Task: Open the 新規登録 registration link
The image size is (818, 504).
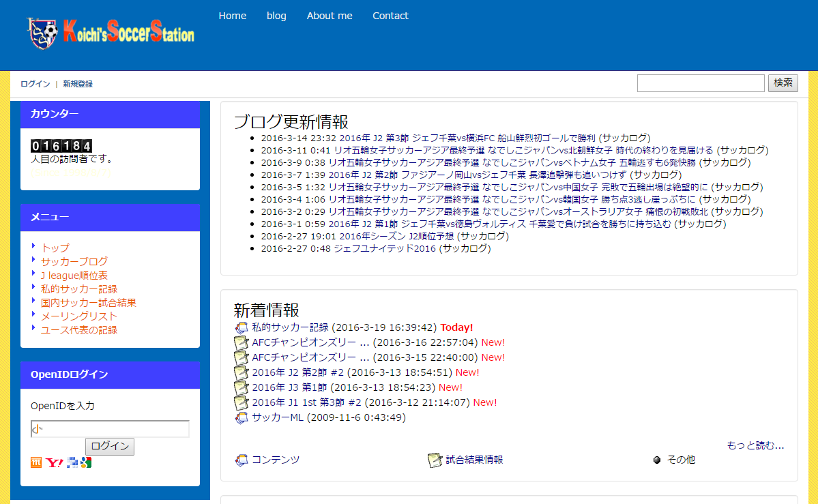Action: 78,84
